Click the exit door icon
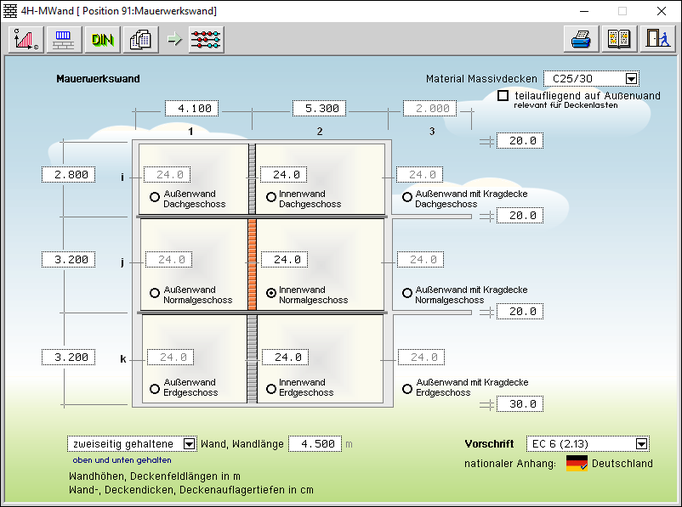Image resolution: width=682 pixels, height=507 pixels. coord(656,40)
